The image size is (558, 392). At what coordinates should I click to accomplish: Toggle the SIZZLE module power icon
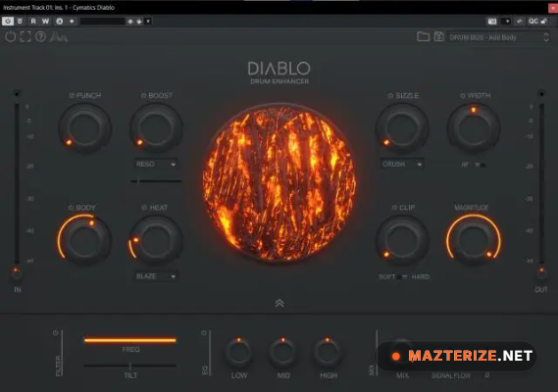[390, 96]
